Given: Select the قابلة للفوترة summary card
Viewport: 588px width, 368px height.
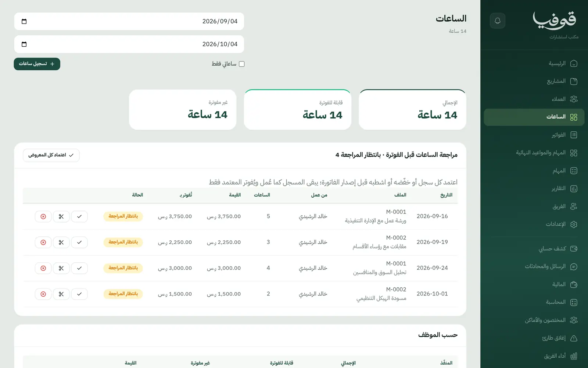Looking at the screenshot, I should [298, 110].
